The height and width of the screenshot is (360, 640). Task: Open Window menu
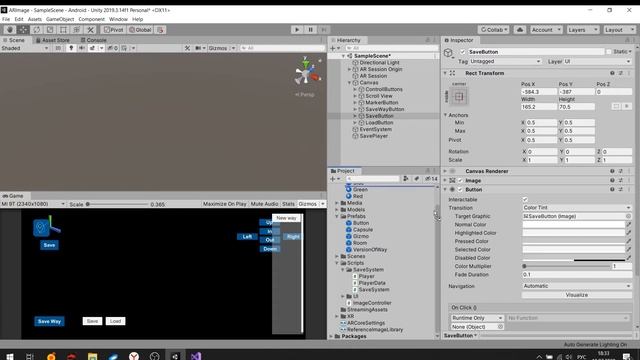pos(118,19)
